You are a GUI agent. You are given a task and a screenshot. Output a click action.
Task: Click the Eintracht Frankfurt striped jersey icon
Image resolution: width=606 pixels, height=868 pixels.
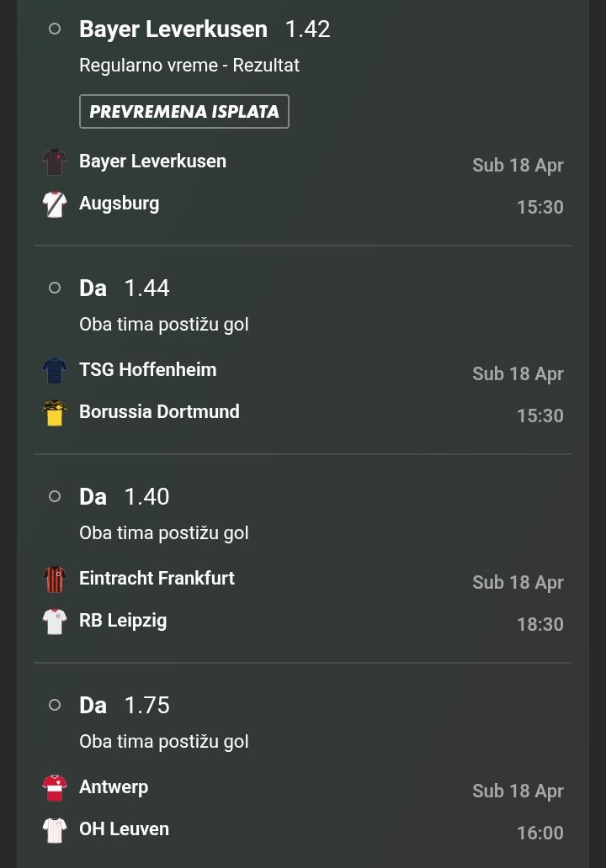tap(55, 580)
